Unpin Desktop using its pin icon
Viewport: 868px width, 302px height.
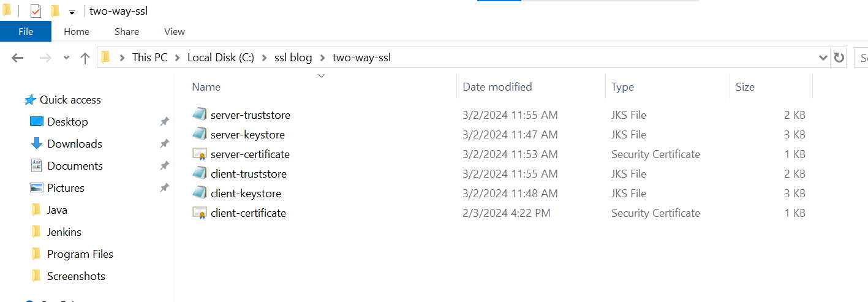click(164, 122)
